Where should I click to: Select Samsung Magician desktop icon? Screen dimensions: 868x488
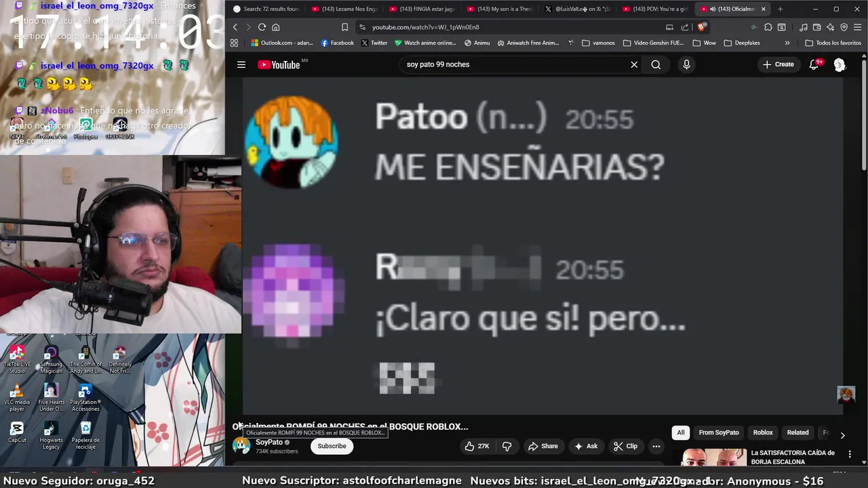(51, 359)
